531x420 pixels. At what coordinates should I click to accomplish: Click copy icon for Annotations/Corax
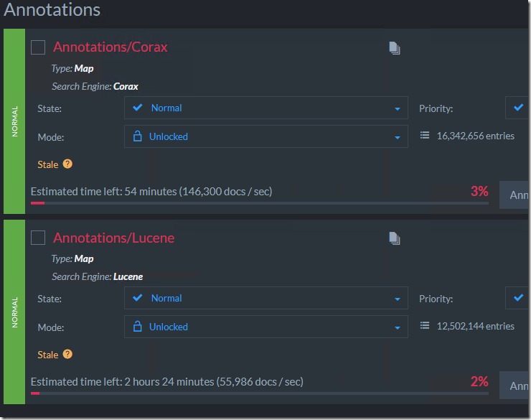tap(395, 48)
